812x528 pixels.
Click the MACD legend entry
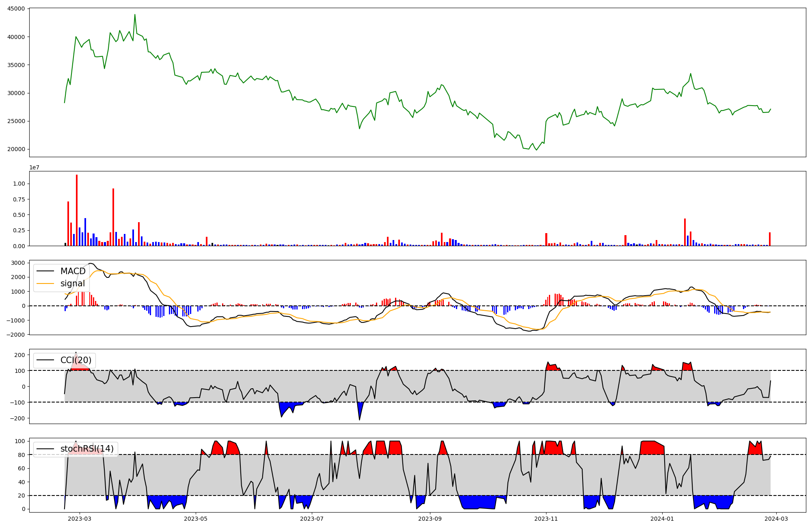(x=73, y=271)
